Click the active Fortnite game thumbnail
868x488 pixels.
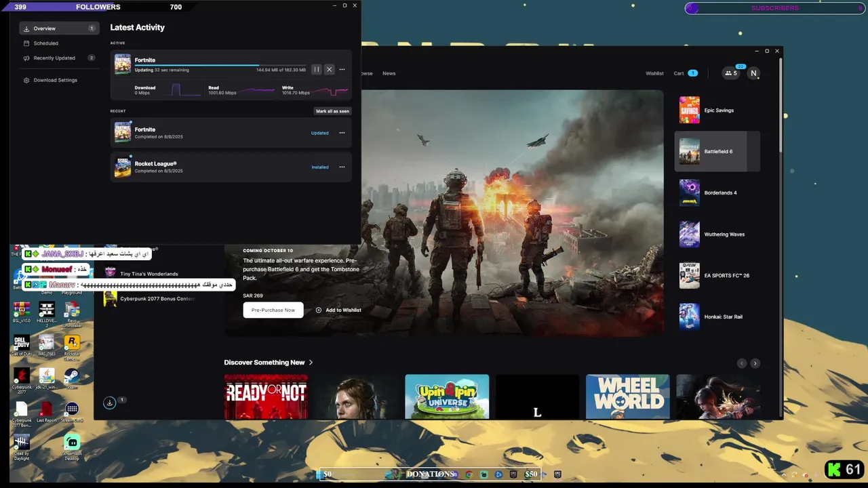click(x=123, y=64)
